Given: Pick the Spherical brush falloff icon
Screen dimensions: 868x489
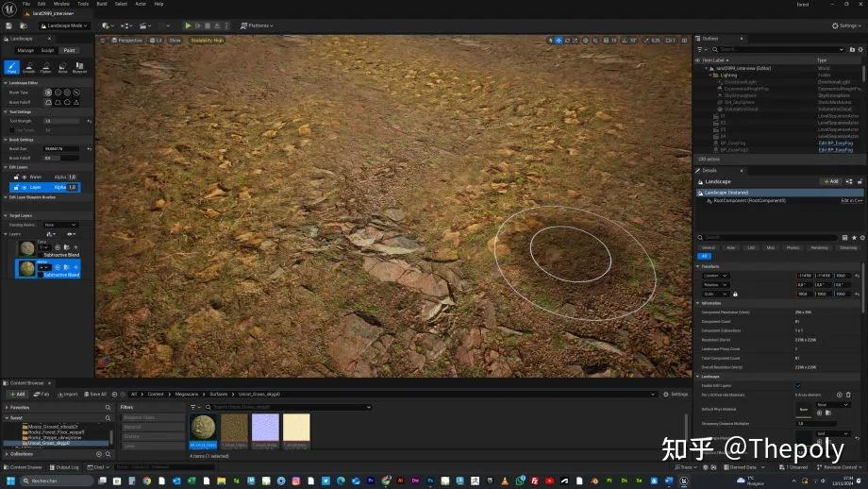Looking at the screenshot, I should 67,103.
